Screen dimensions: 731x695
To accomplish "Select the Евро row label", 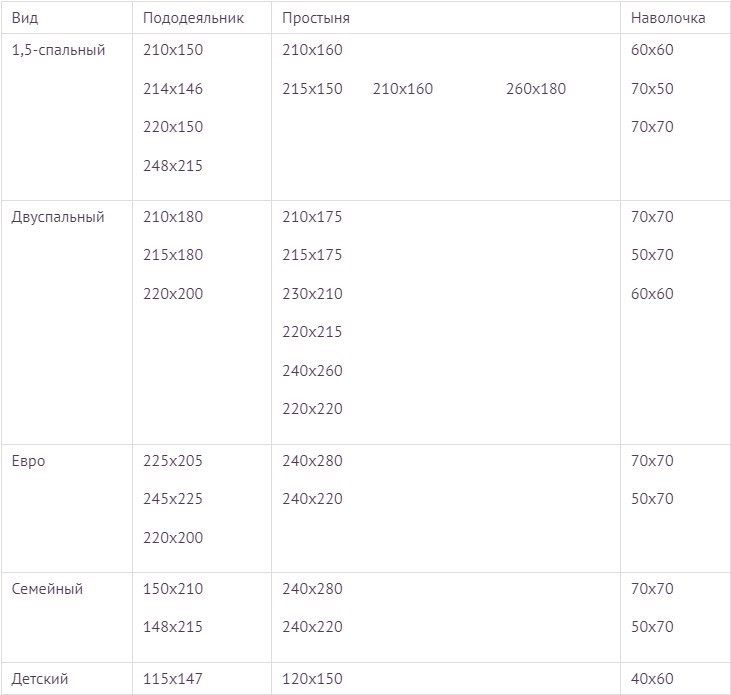I will (x=28, y=461).
